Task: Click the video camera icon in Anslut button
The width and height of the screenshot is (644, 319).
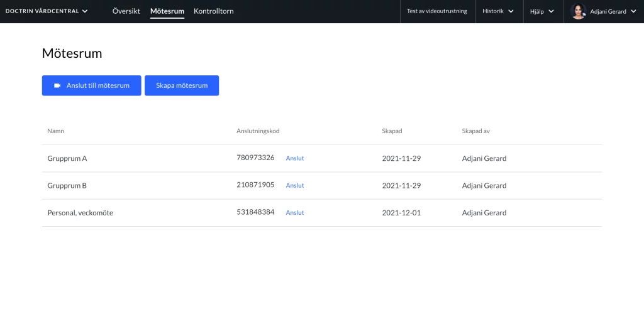Action: click(x=57, y=85)
